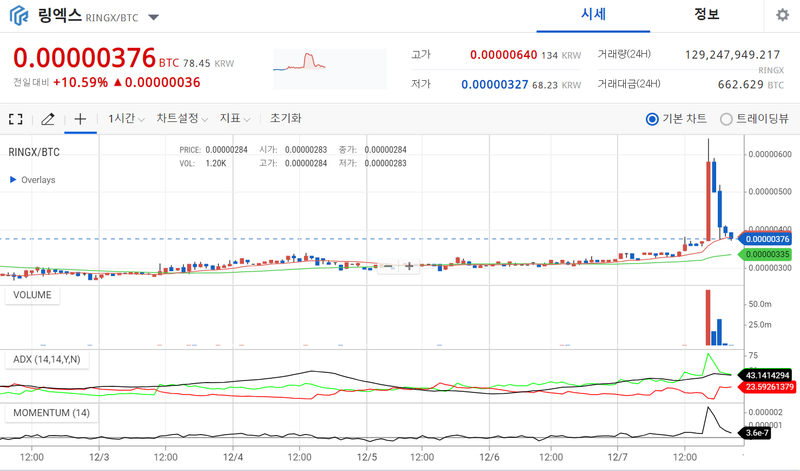
Task: Click the VOL: 1.20K readout
Action: (203, 163)
